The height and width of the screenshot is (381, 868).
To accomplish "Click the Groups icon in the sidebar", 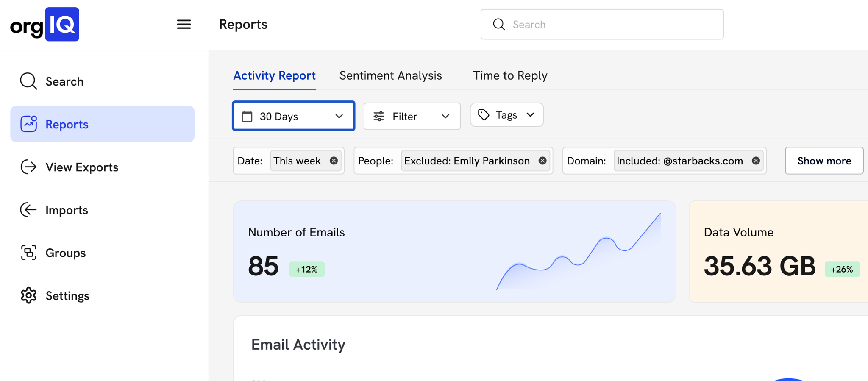I will (28, 253).
